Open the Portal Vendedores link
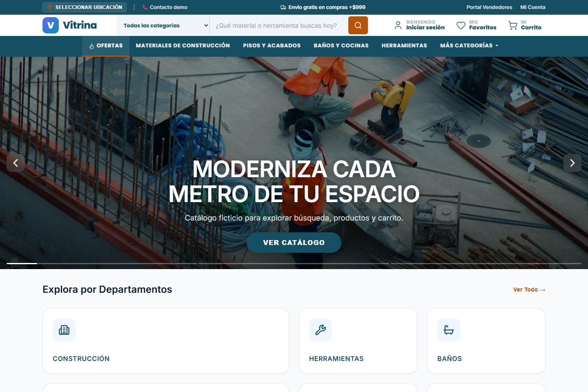 (489, 7)
